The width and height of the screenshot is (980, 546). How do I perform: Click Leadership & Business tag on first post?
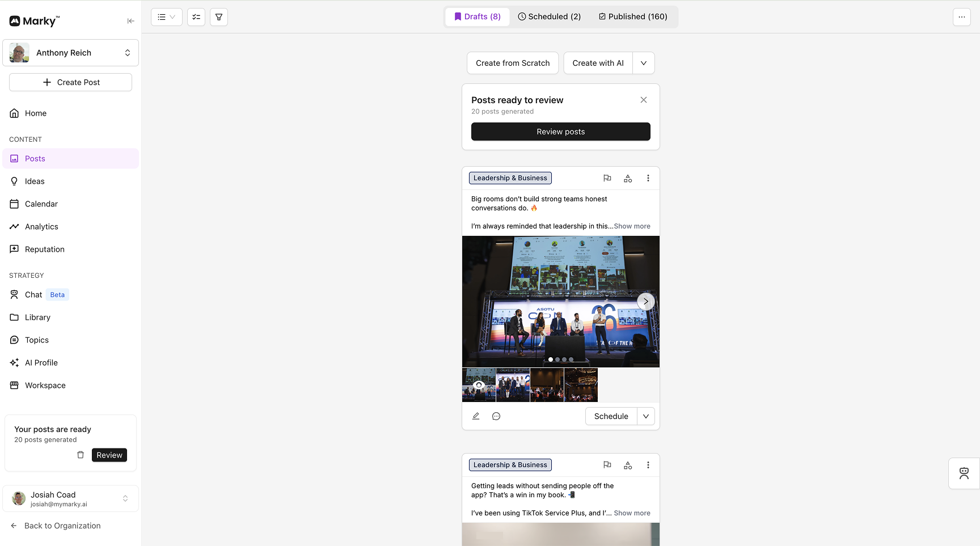[x=510, y=178]
